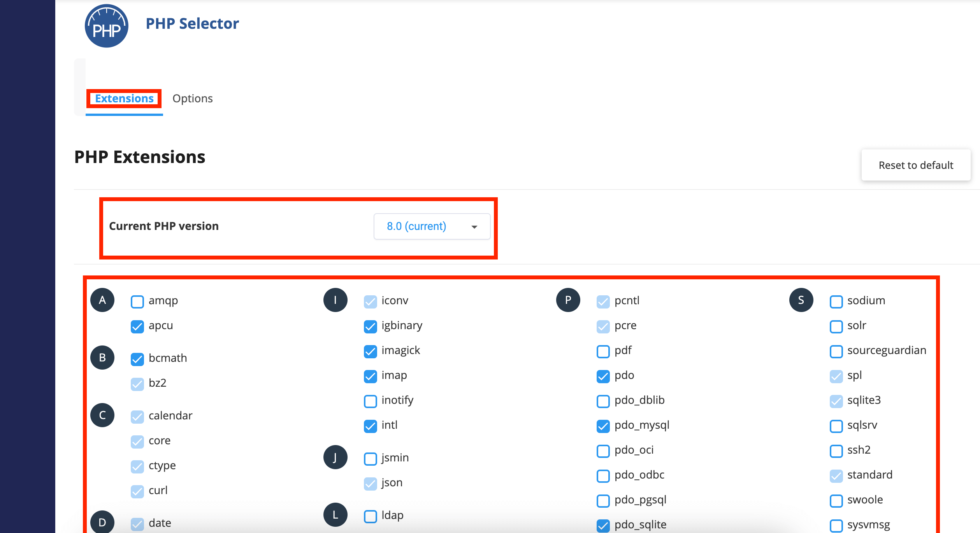Check the pdo_odbc extension
This screenshot has width=980, height=533.
[603, 476]
